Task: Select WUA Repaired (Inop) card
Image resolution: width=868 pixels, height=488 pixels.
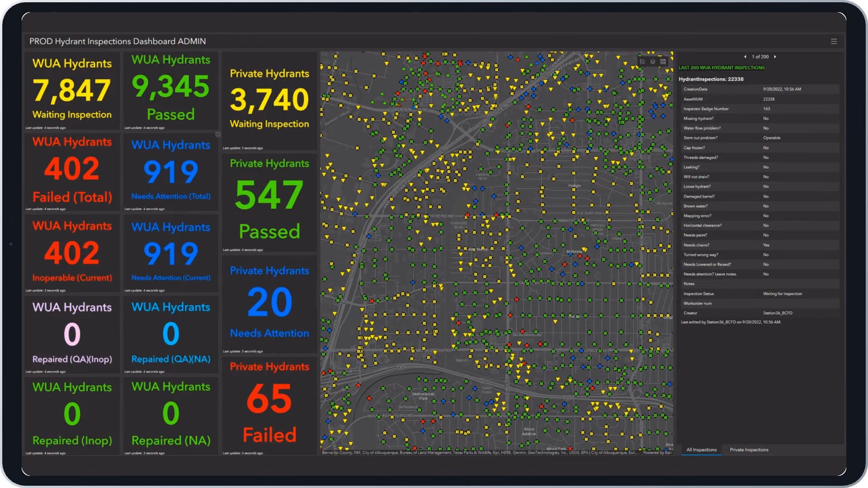Action: [x=72, y=416]
